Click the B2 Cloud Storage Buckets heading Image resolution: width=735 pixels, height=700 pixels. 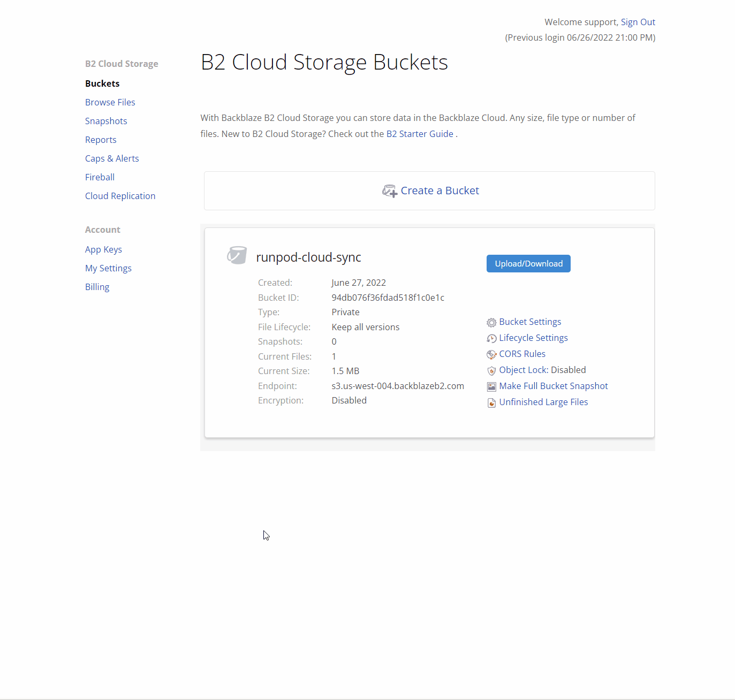pyautogui.click(x=324, y=63)
